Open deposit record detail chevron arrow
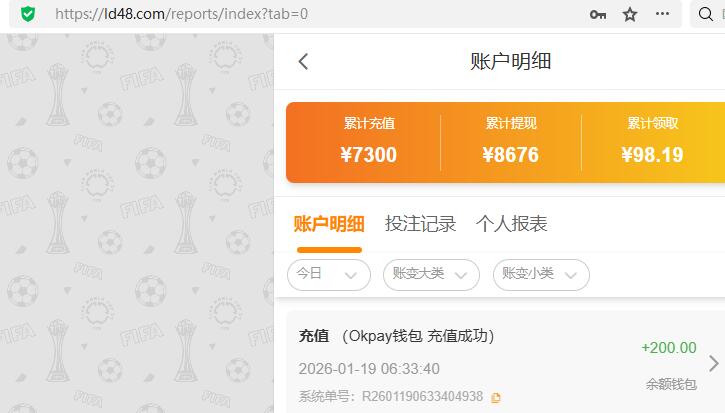 point(714,364)
